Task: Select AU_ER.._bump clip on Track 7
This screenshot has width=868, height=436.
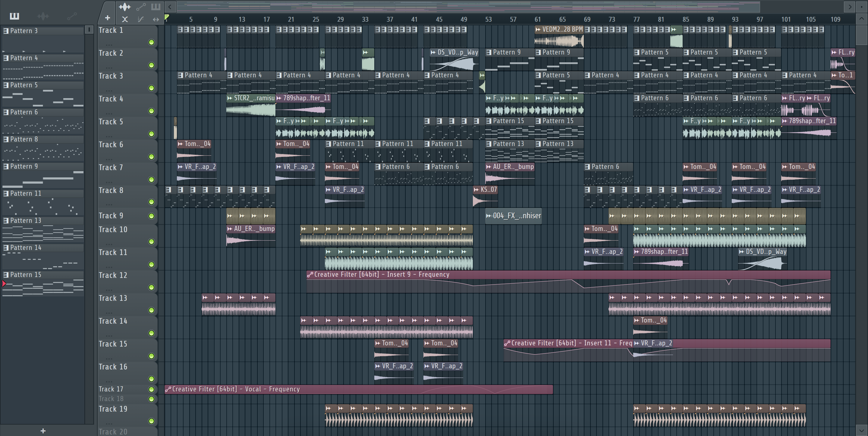Action: tap(510, 174)
